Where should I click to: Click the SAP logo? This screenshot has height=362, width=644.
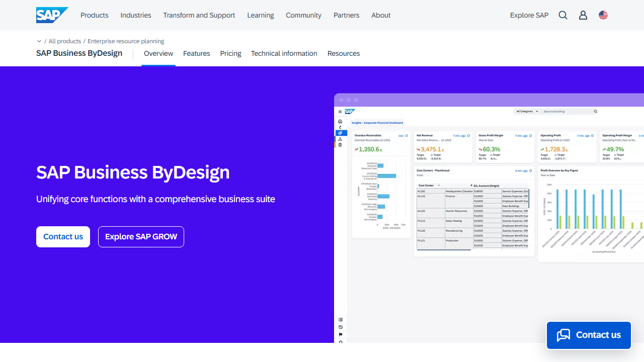52,15
